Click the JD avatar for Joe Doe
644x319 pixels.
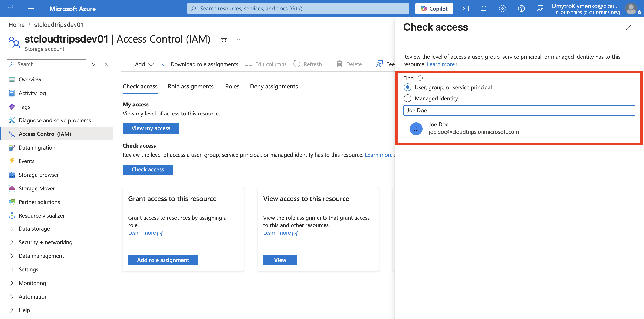tap(416, 129)
